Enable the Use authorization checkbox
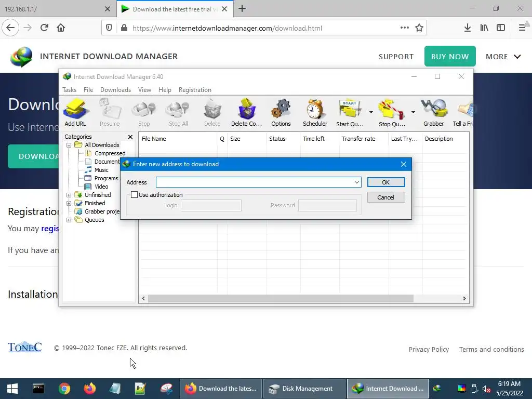This screenshot has height=399, width=532. 135,195
